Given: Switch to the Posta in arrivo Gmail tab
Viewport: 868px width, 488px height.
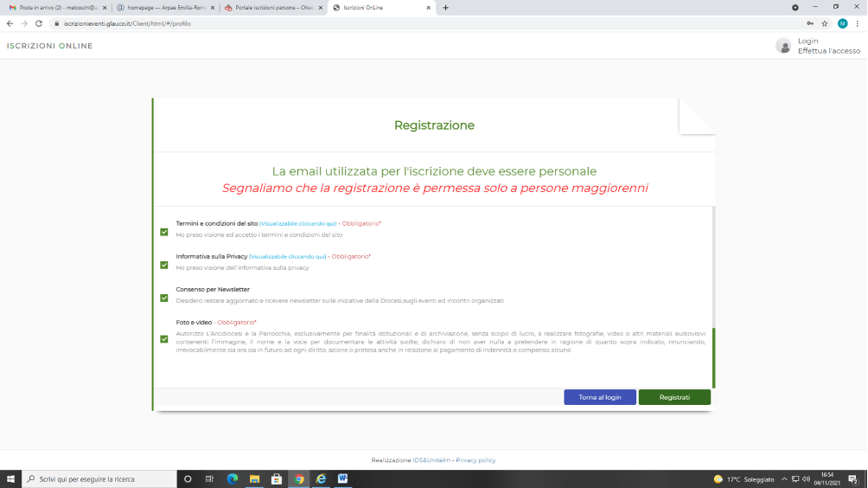Looking at the screenshot, I should [55, 8].
